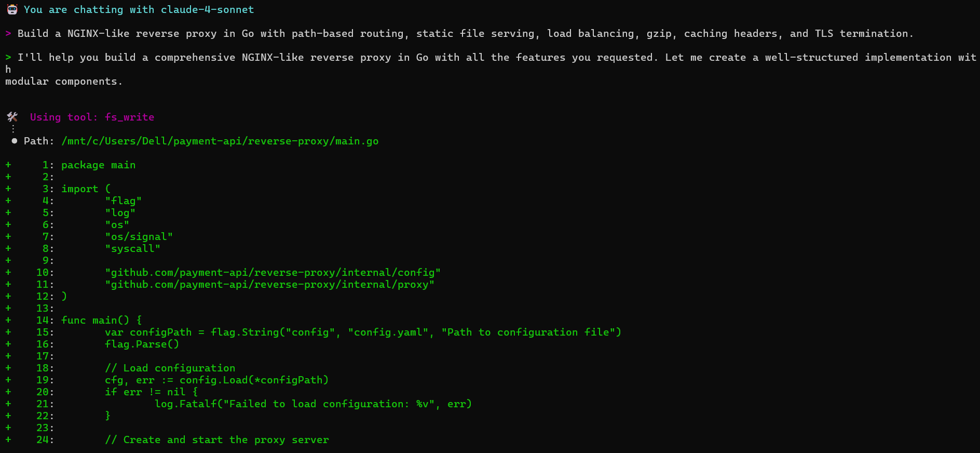The image size is (980, 453).
Task: Click the internal/config GitHub import path
Action: click(x=273, y=272)
